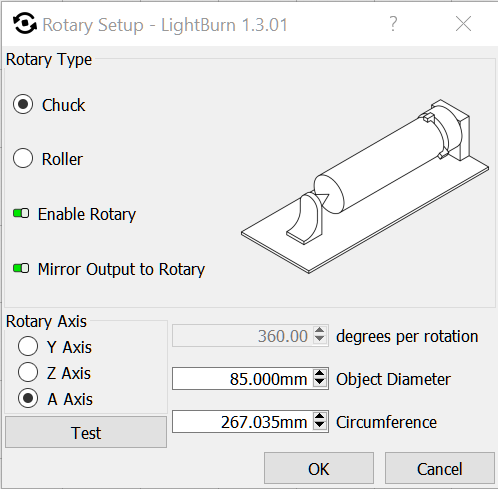Select the Roller rotary type
The image size is (498, 489).
coord(23,158)
